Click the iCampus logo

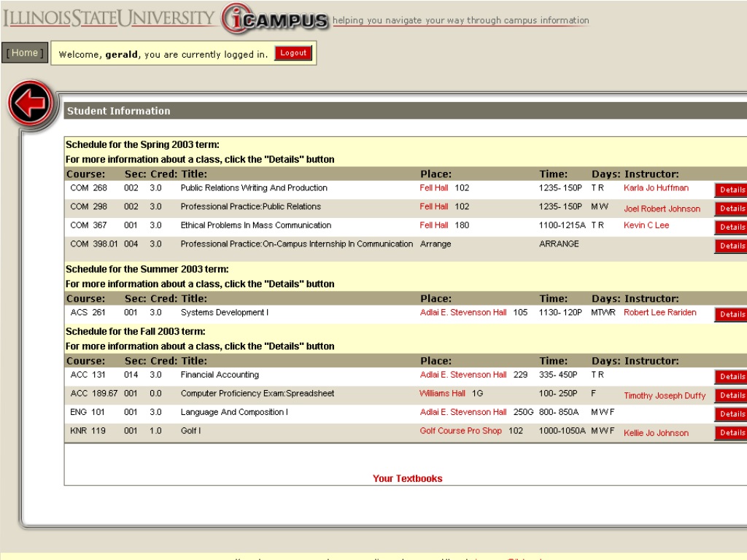275,19
